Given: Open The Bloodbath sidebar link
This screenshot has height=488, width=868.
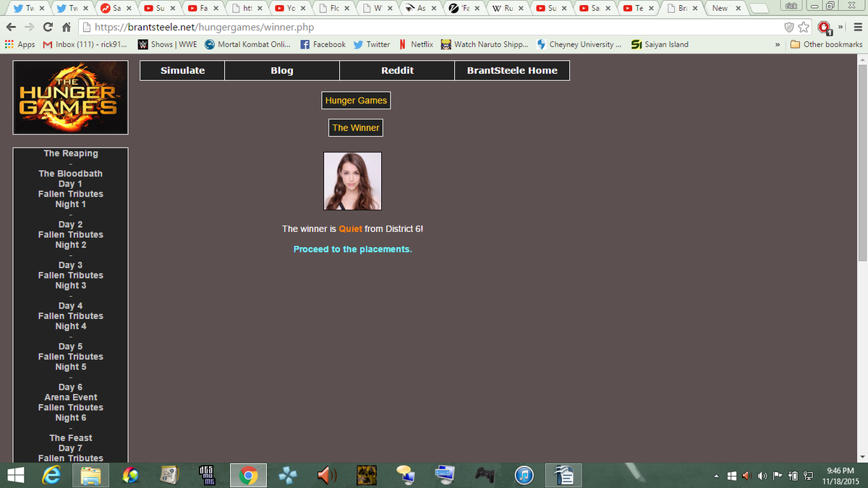Looking at the screenshot, I should (71, 174).
